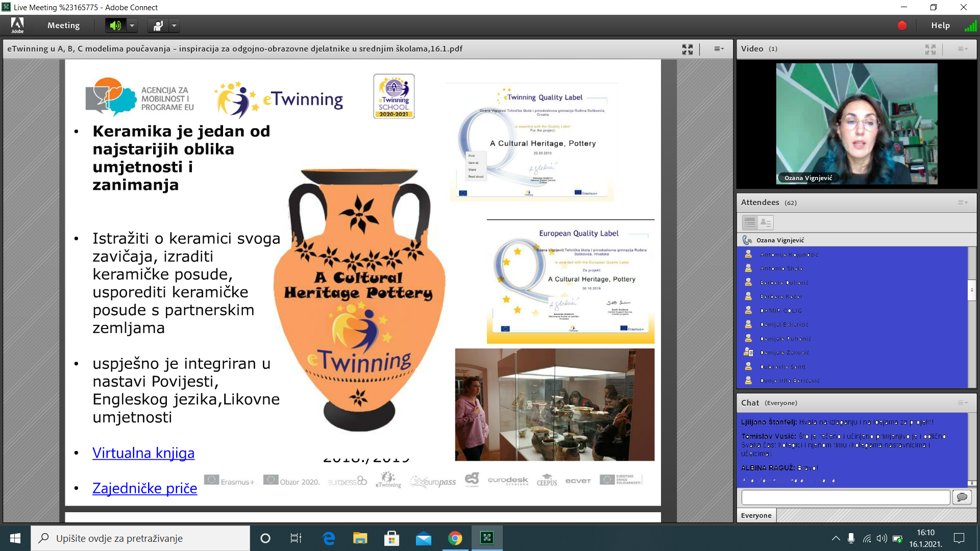The height and width of the screenshot is (551, 980).
Task: Click the mobile user icon beside Danijela Zekušić
Action: (x=748, y=352)
